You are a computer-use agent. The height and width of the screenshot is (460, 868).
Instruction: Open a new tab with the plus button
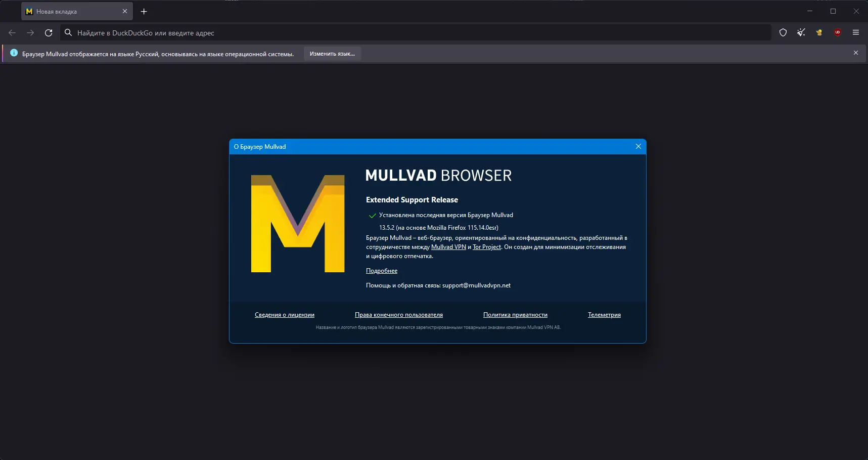click(x=144, y=11)
